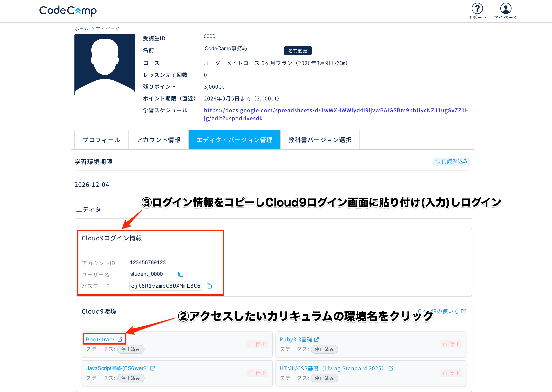Image resolution: width=552 pixels, height=392 pixels.
Task: Click the username text student_0000
Action: pos(147,274)
